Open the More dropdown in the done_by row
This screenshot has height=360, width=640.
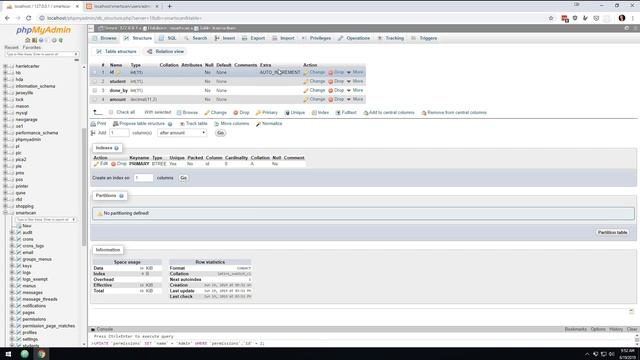(x=355, y=90)
